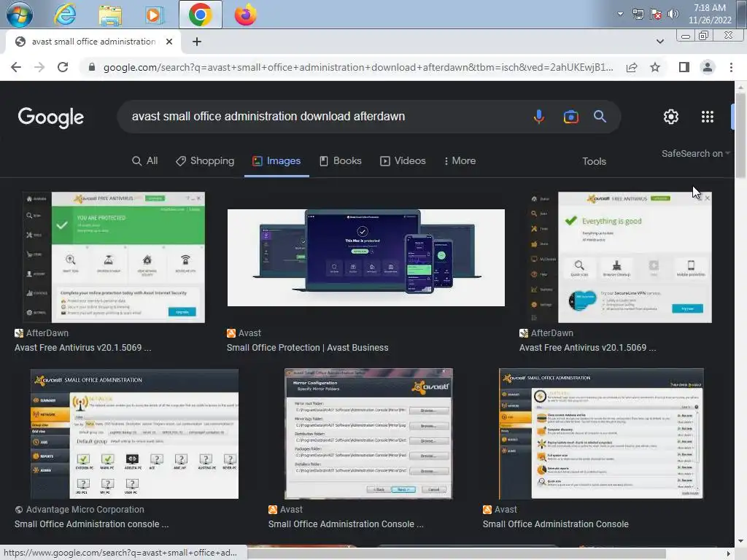Switch to the Books tab
Image resolution: width=747 pixels, height=560 pixels.
coord(341,161)
